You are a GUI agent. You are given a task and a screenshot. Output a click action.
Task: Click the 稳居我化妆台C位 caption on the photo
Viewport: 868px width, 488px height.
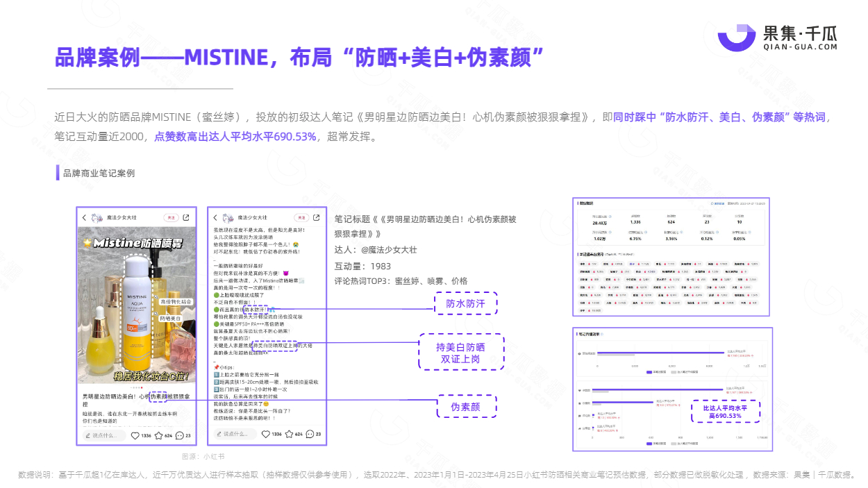153,377
